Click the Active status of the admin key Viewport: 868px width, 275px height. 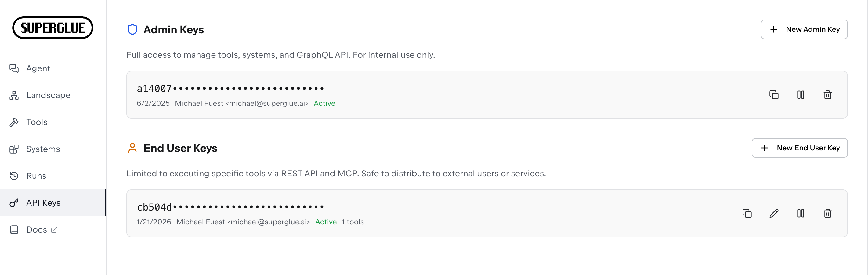point(324,103)
